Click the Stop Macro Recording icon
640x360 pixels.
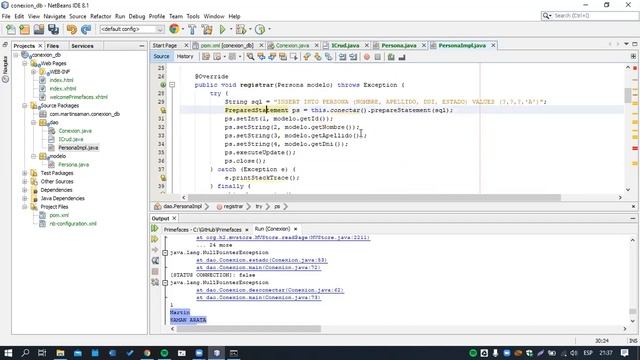pos(378,57)
